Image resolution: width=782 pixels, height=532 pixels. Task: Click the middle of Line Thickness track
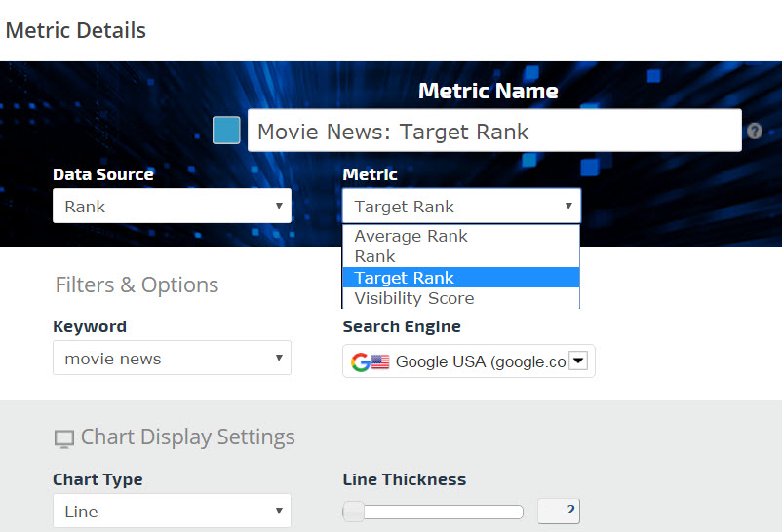pyautogui.click(x=434, y=512)
